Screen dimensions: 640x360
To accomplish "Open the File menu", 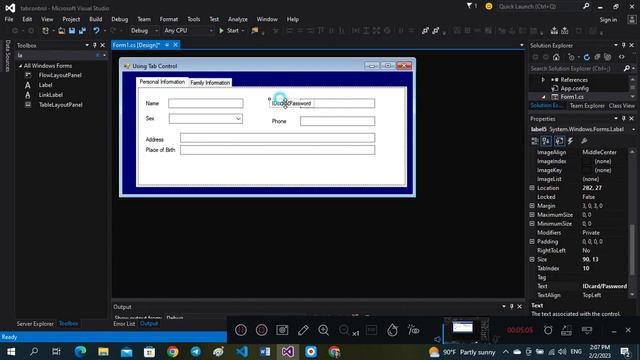I will coord(9,19).
